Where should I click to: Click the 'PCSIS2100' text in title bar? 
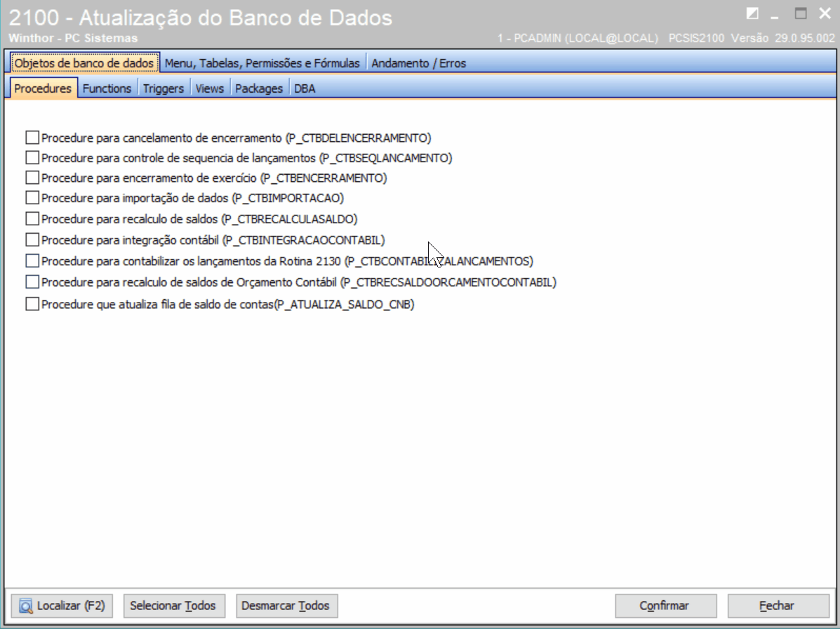pos(696,38)
